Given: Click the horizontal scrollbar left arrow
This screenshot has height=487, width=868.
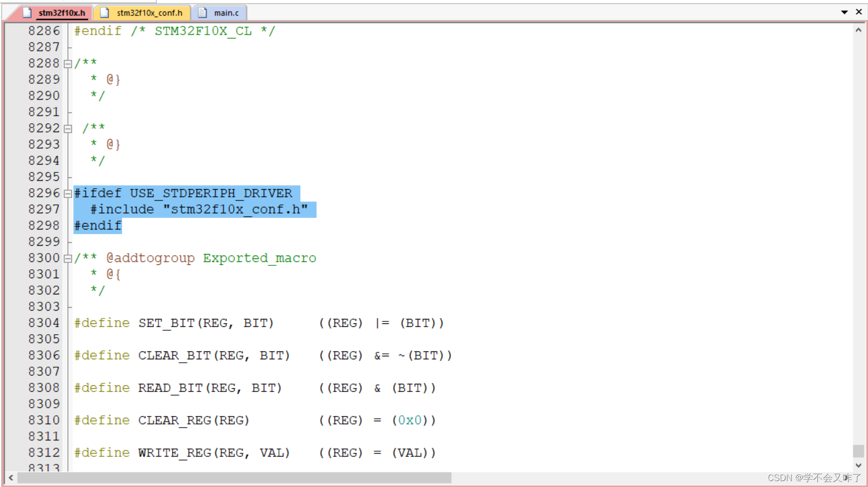Looking at the screenshot, I should pyautogui.click(x=11, y=477).
